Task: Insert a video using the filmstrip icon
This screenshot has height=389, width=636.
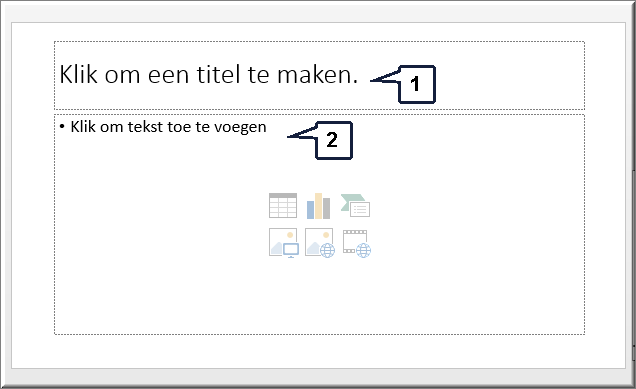Action: 357,243
